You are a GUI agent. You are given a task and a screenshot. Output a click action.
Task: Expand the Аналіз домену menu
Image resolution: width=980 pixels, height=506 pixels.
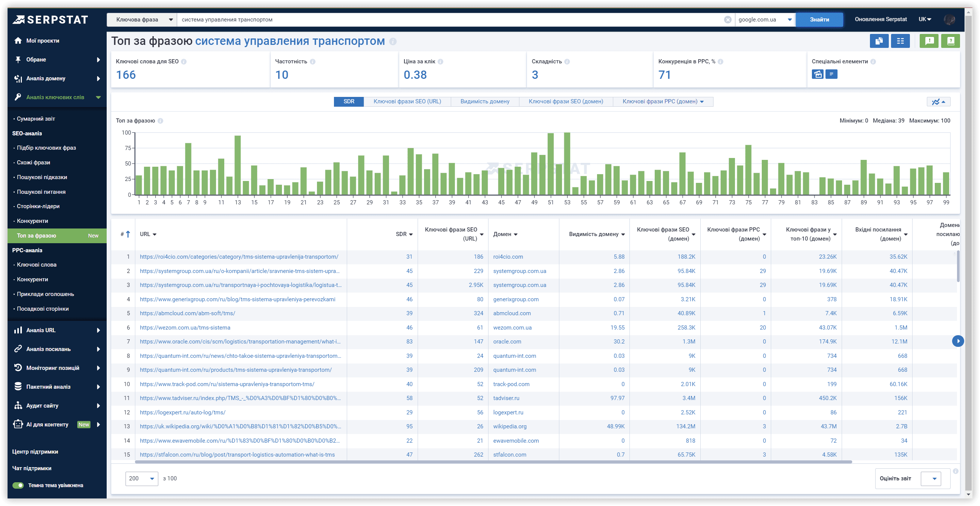(57, 78)
